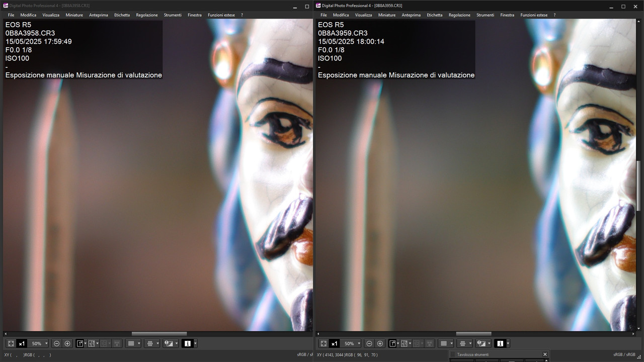Open Regolazione menu in 0B8A3959.CR3 window

(x=459, y=15)
